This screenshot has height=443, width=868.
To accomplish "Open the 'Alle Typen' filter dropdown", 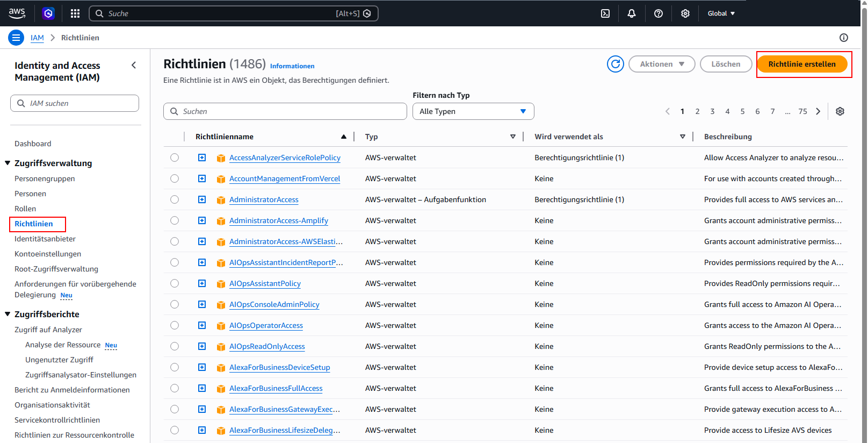I will [x=473, y=111].
